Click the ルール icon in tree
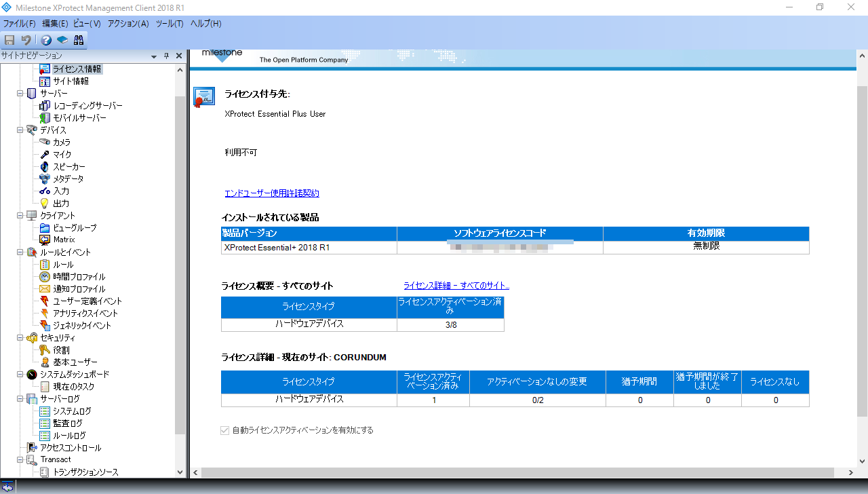Image resolution: width=868 pixels, height=494 pixels. click(x=45, y=265)
